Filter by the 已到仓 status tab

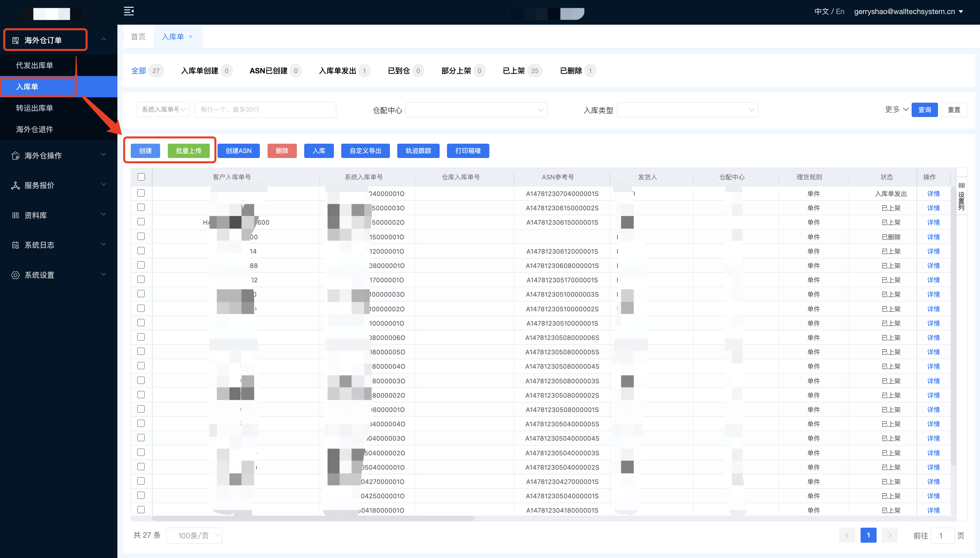coord(406,71)
